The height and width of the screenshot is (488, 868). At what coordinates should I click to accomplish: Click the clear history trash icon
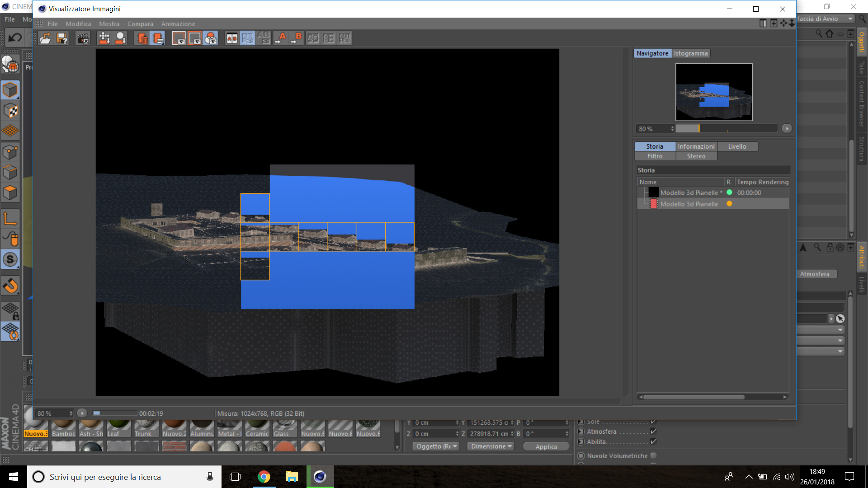[142, 38]
